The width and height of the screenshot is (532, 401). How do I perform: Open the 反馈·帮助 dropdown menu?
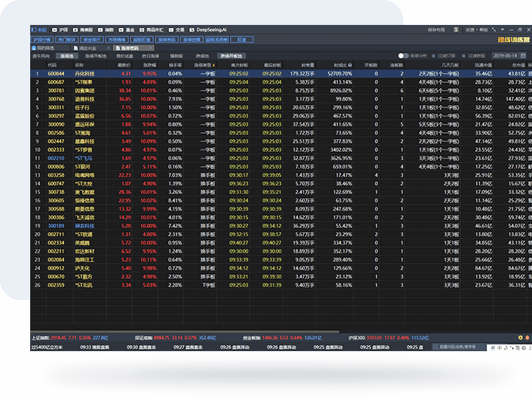(x=475, y=29)
